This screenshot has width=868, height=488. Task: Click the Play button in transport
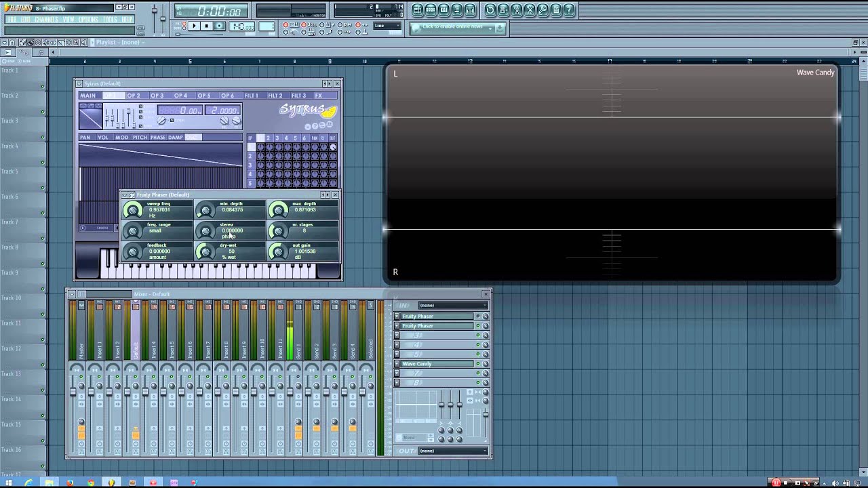coord(194,26)
